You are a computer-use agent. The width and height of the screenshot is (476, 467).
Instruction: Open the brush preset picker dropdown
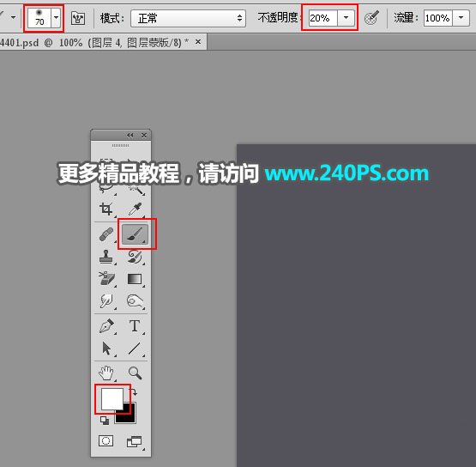56,18
